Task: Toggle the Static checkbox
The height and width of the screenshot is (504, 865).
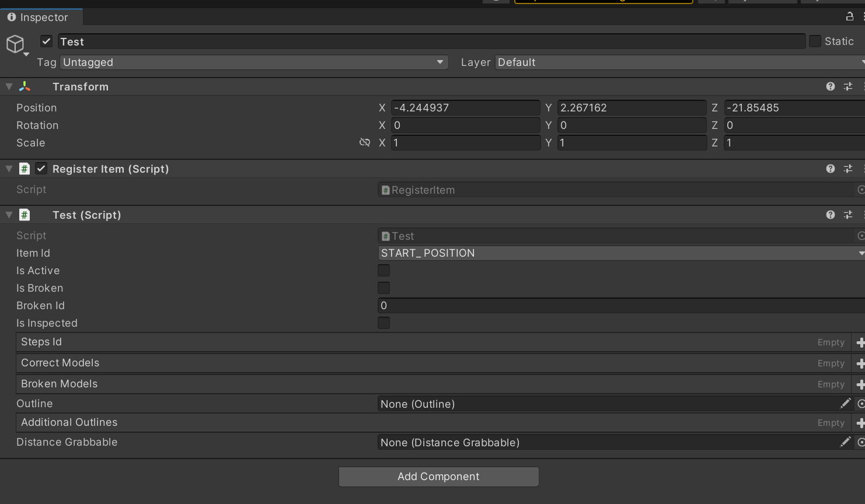Action: tap(815, 41)
